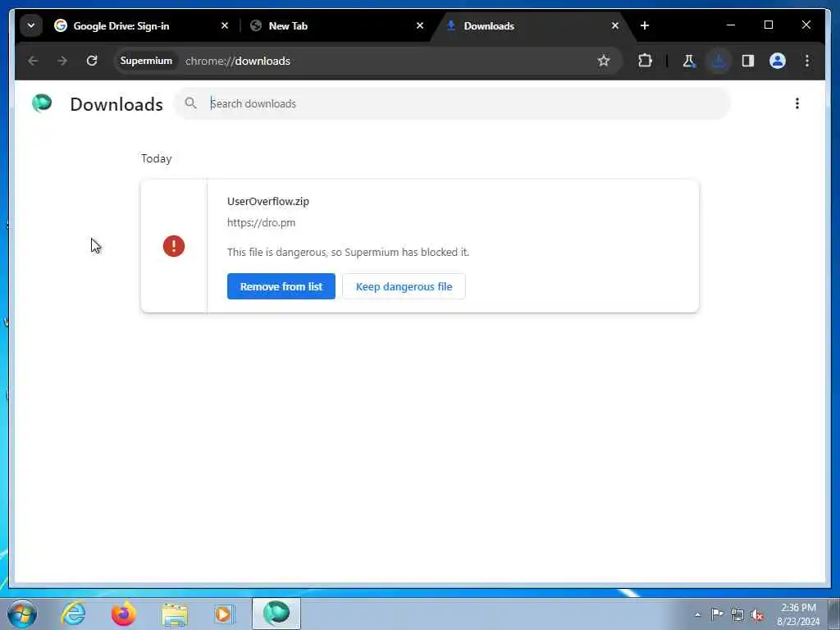The height and width of the screenshot is (630, 840).
Task: Select the Downloads tab
Action: coord(532,25)
